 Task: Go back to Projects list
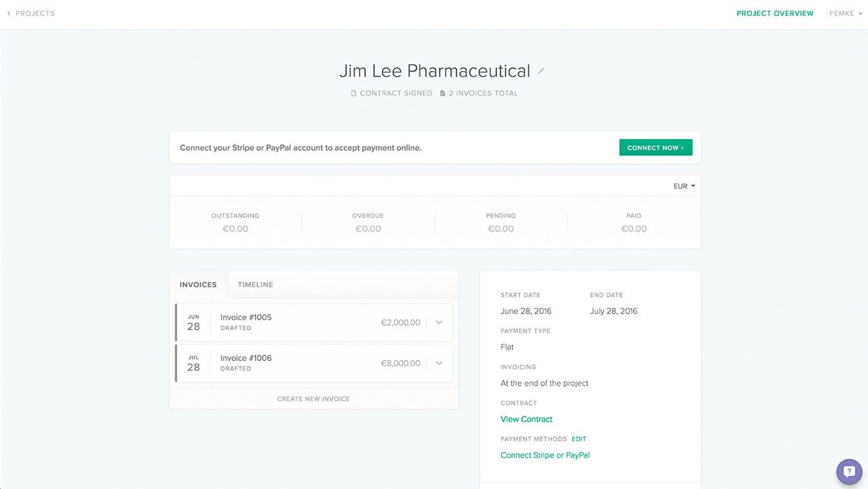(x=34, y=13)
